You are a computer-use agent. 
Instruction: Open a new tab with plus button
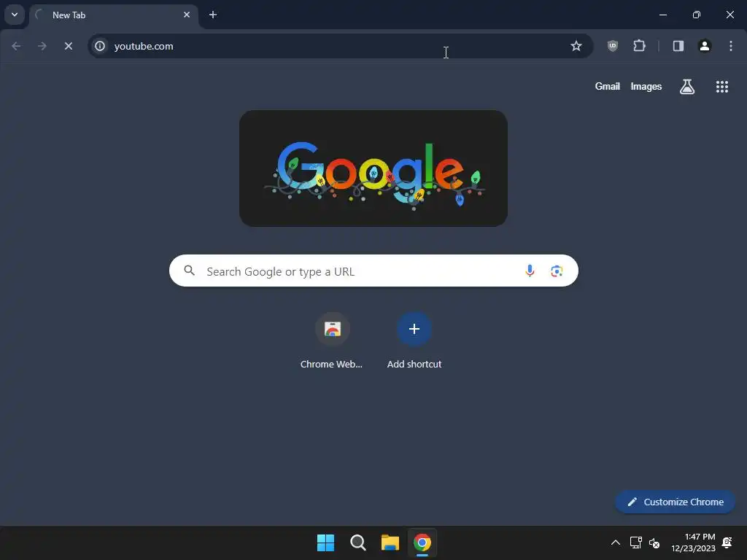pyautogui.click(x=213, y=15)
